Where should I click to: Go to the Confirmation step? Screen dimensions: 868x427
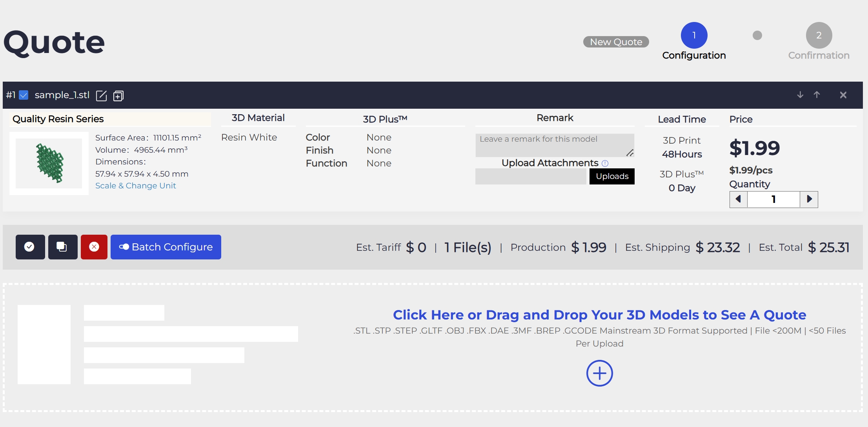pyautogui.click(x=819, y=36)
